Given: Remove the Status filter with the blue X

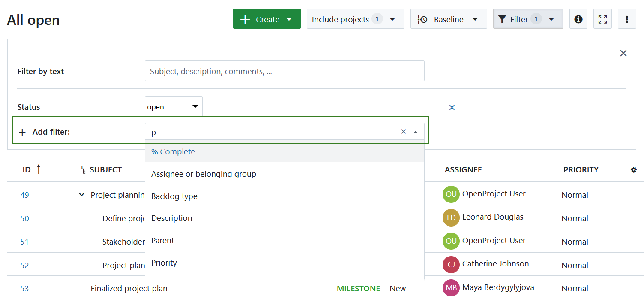Looking at the screenshot, I should tap(452, 107).
